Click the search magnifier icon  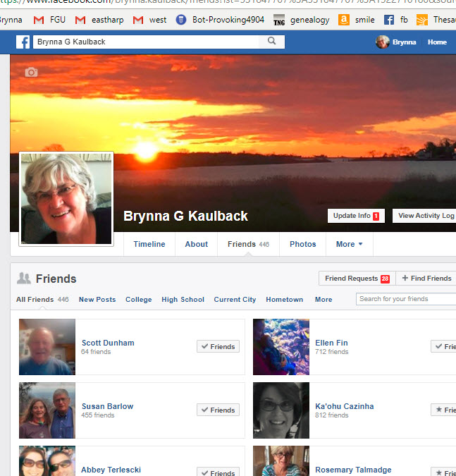[272, 42]
